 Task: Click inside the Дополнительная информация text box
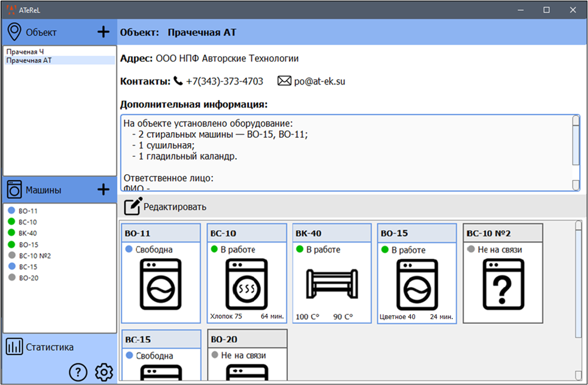pos(347,153)
